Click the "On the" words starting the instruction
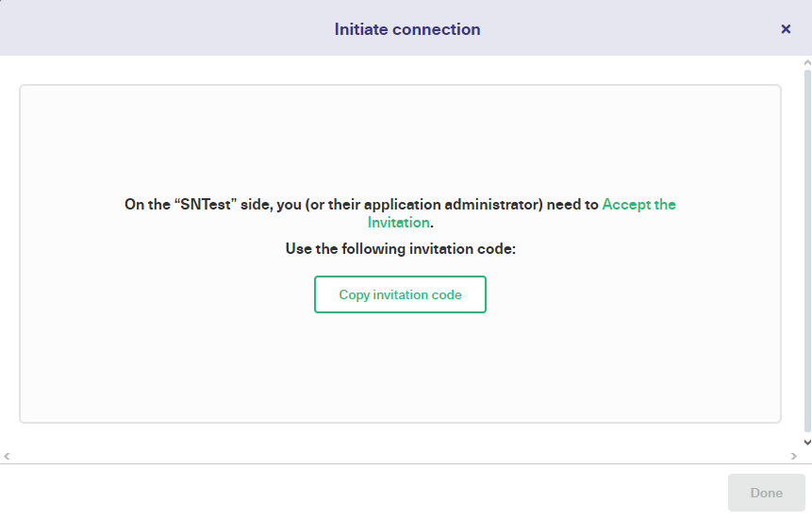Image resolution: width=812 pixels, height=520 pixels. [x=147, y=204]
